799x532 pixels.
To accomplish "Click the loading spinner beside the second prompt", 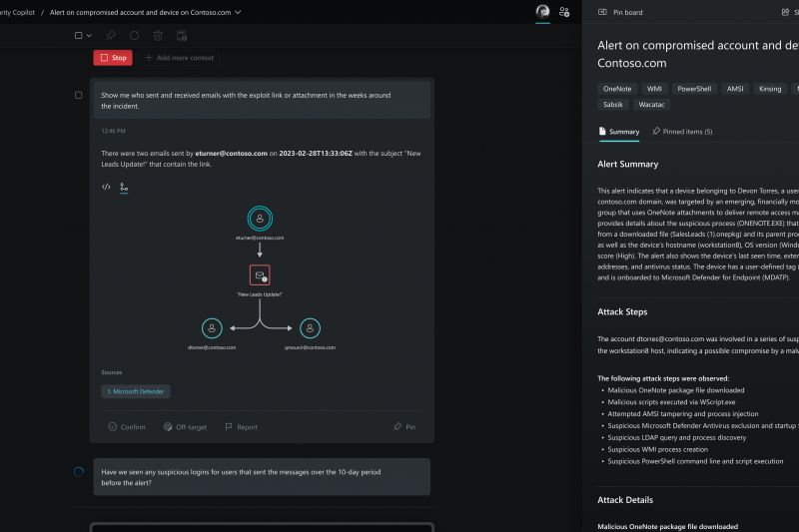I will (79, 472).
